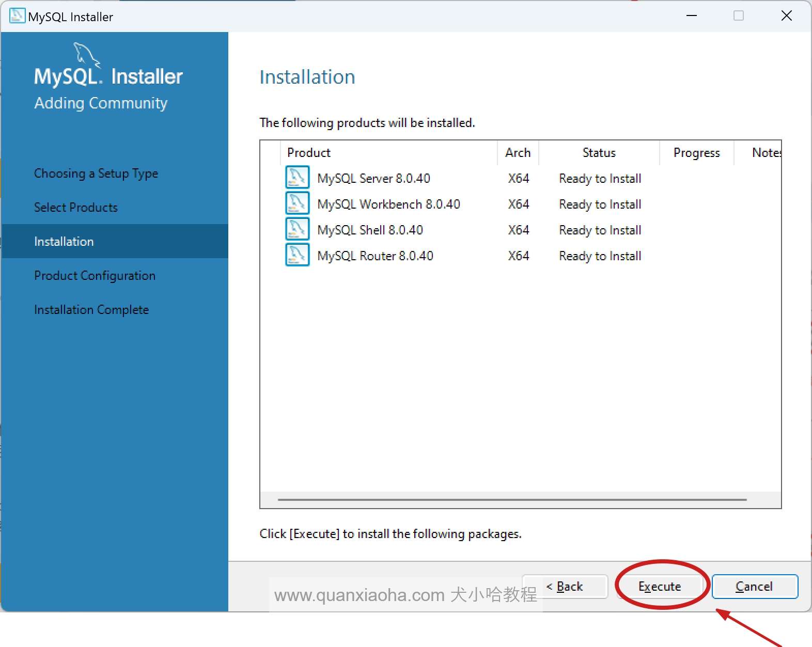Click the MySQL Server 8.0.40 product icon
The width and height of the screenshot is (812, 647).
coord(297,177)
